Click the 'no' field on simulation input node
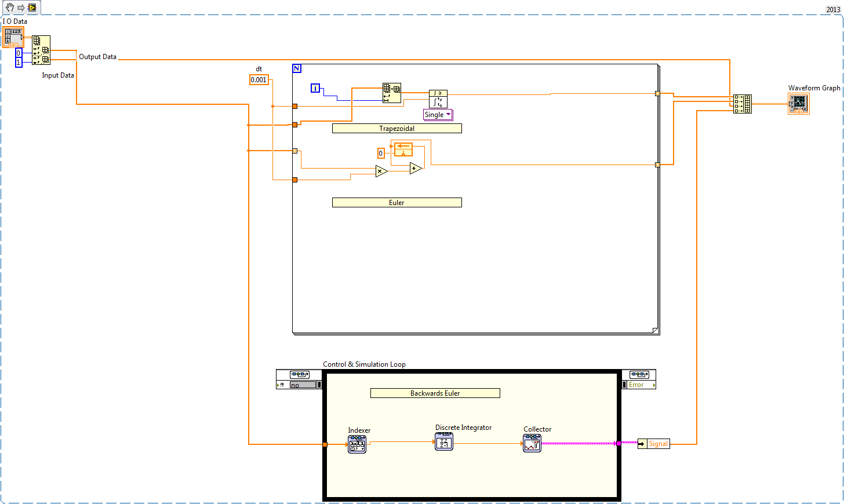Image resolution: width=844 pixels, height=504 pixels. click(x=303, y=385)
